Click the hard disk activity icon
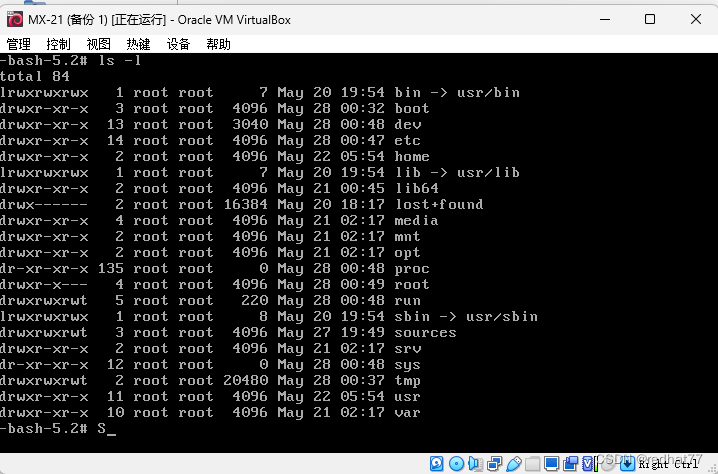 436,463
